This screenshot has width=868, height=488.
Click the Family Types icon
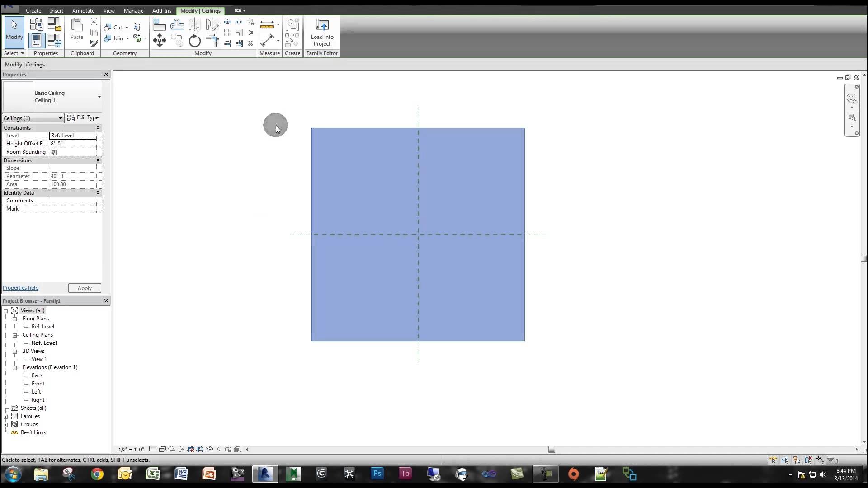click(55, 41)
